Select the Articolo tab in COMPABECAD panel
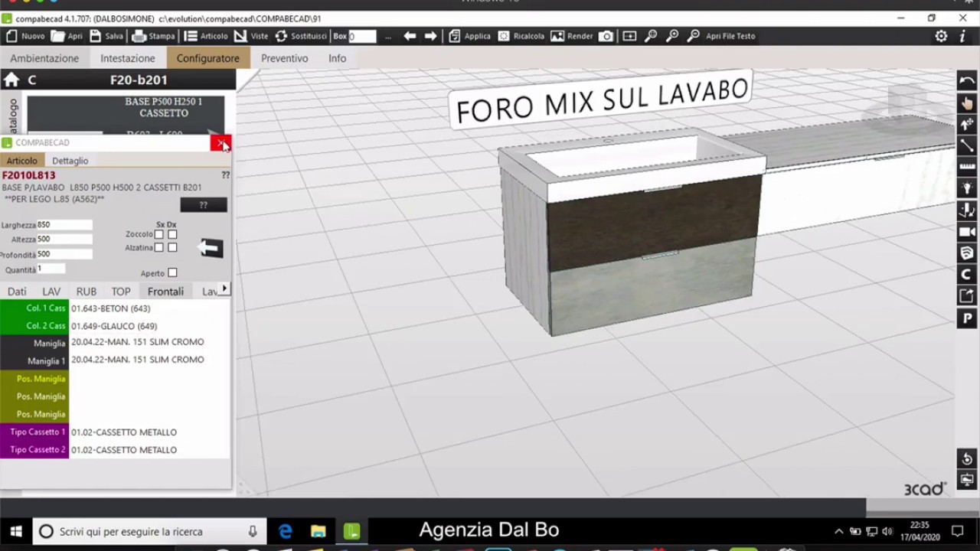 [x=21, y=161]
